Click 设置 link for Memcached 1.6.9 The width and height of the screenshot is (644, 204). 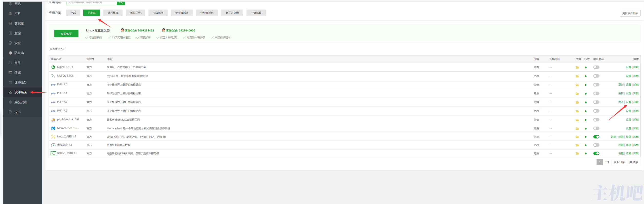(628, 128)
